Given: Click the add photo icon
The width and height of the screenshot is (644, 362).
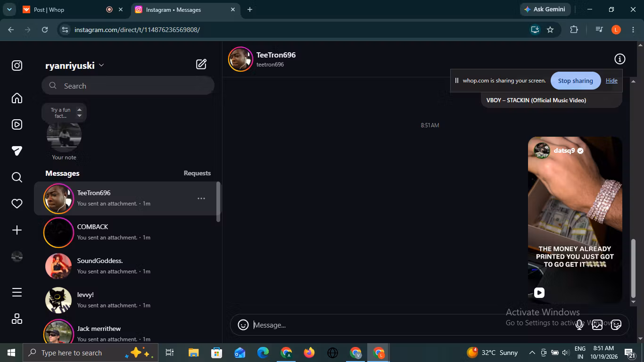Looking at the screenshot, I should pos(597,325).
